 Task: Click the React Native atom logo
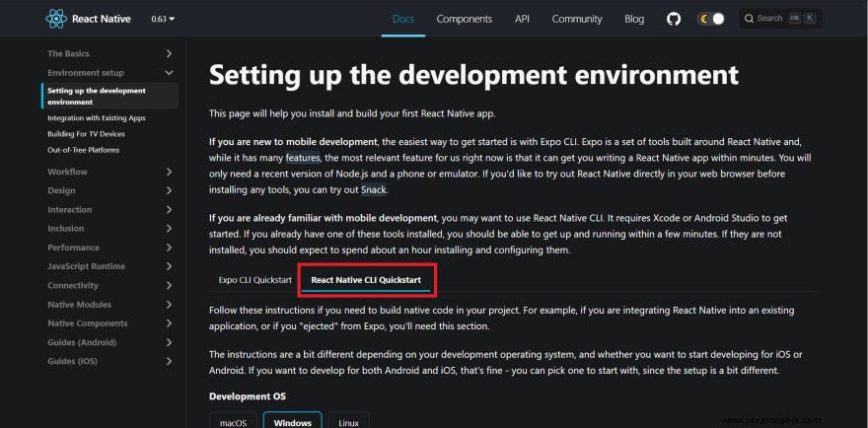[56, 19]
